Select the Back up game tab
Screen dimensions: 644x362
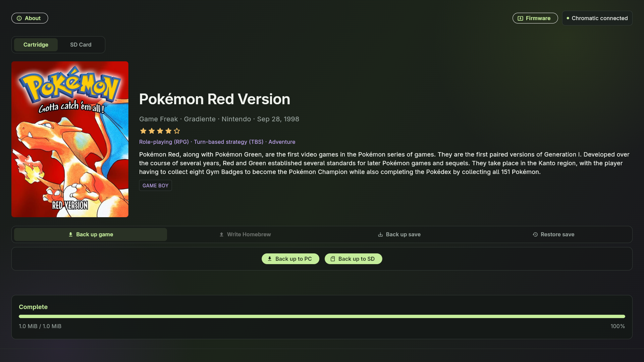coord(91,234)
